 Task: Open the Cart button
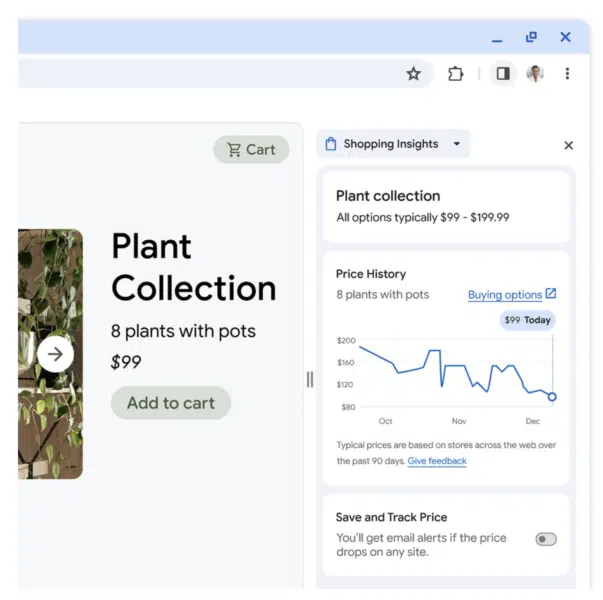click(251, 149)
